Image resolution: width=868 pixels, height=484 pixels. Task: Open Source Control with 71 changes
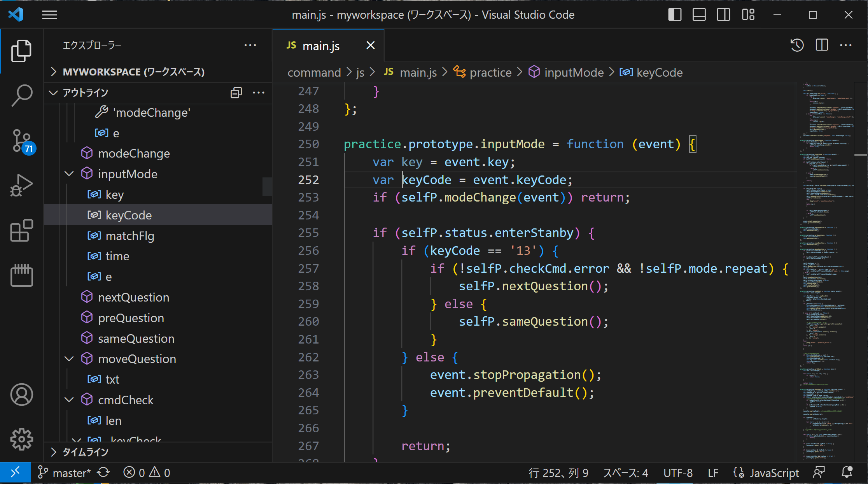[22, 140]
